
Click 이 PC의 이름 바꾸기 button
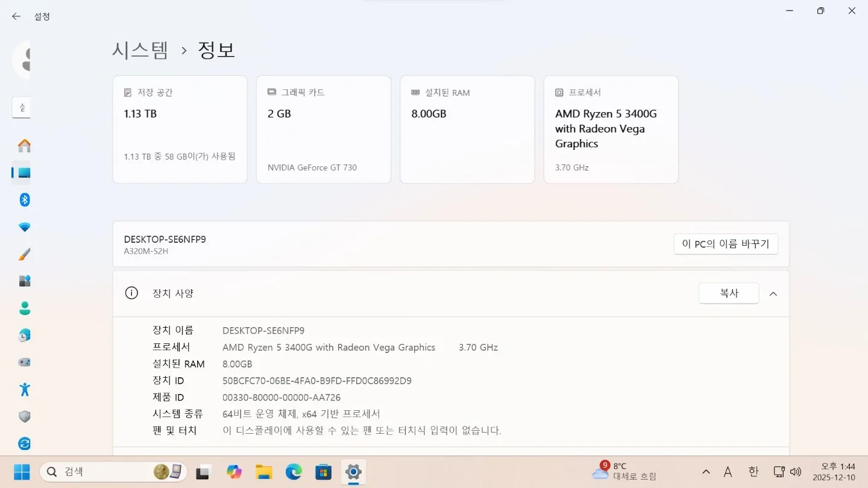pyautogui.click(x=726, y=244)
